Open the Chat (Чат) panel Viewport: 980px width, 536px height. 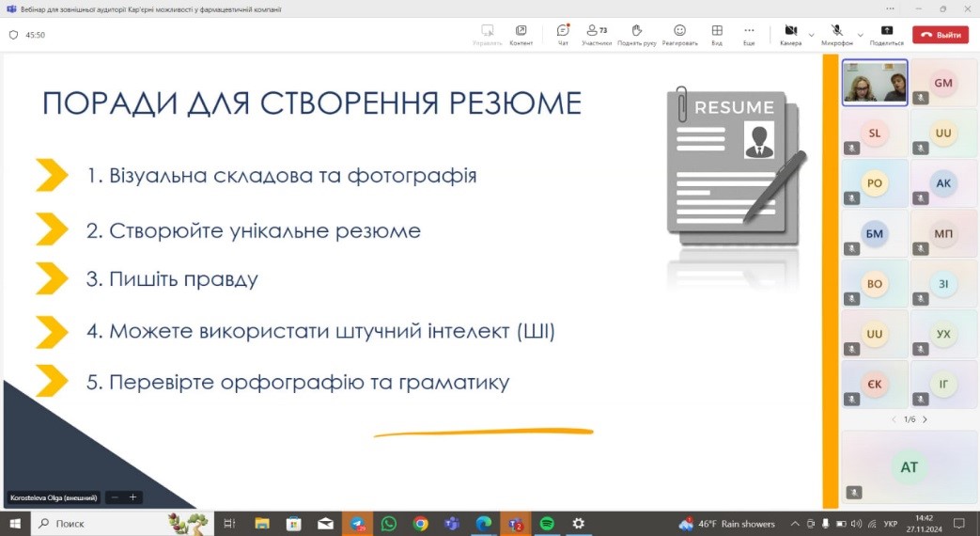click(x=563, y=34)
